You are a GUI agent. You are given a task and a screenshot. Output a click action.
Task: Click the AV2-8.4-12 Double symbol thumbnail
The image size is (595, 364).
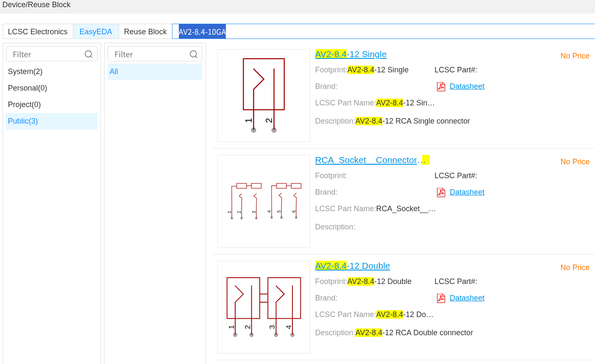264,307
